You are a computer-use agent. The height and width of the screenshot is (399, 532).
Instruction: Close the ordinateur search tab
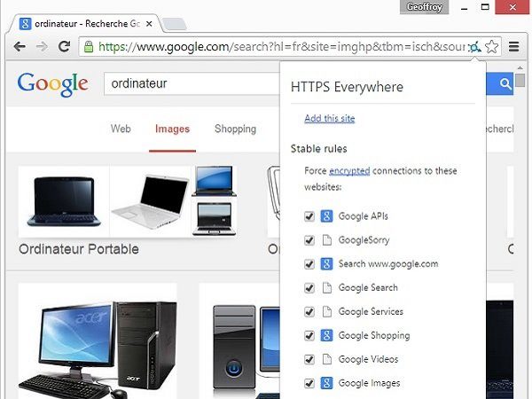pos(149,24)
